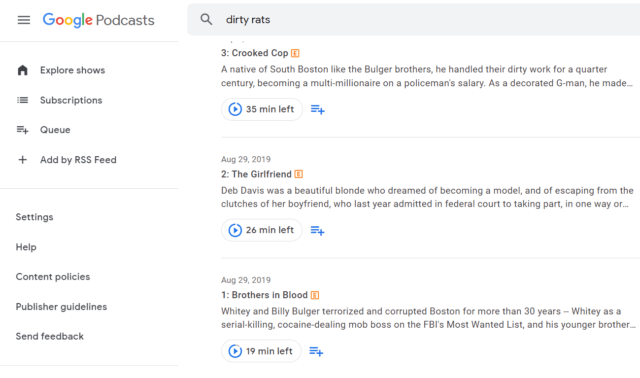Add Crooked Cop episode to queue
Viewport: 640px width, 378px height.
point(318,109)
